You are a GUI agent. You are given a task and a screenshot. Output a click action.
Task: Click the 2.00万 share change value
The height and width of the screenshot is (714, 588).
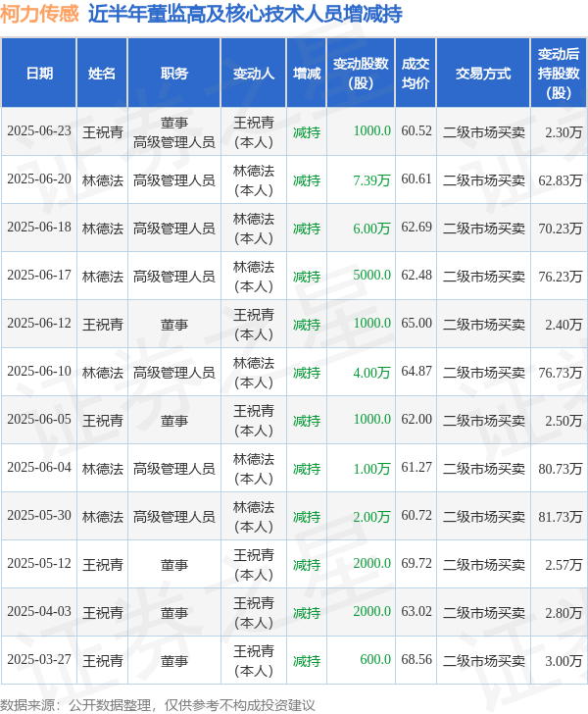click(371, 517)
